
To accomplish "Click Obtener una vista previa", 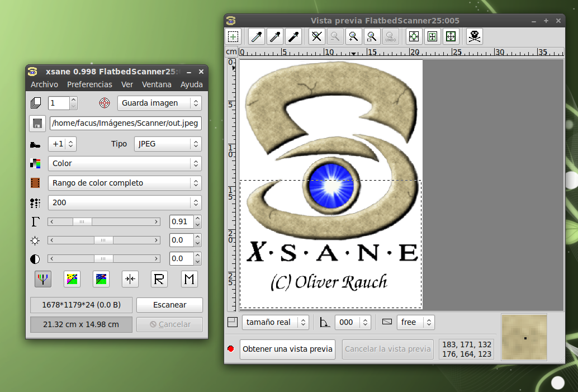I will click(287, 349).
